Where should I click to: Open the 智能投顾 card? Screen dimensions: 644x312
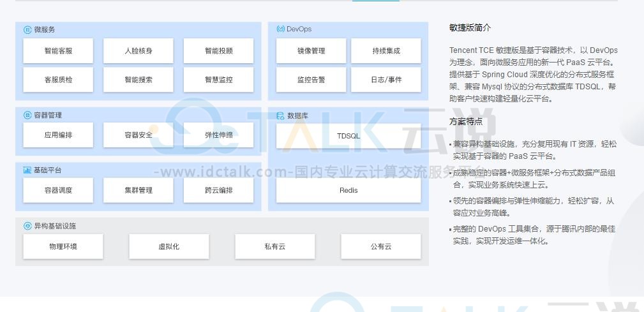[218, 51]
